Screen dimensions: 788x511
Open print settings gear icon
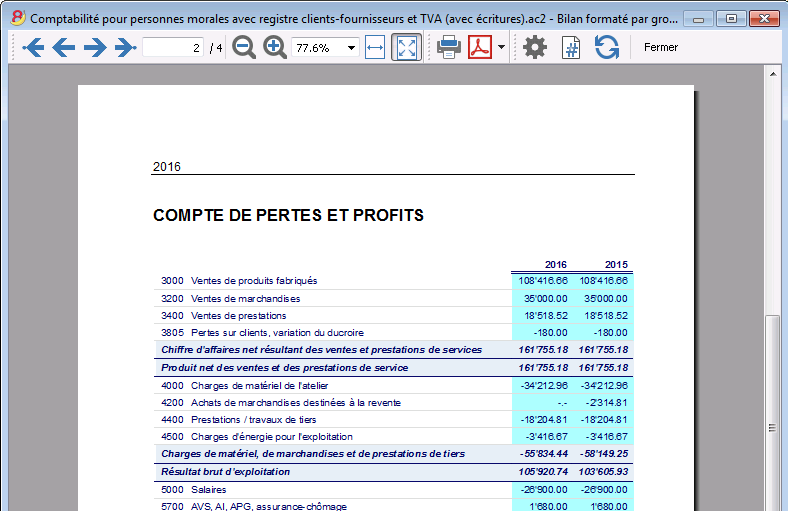point(535,48)
